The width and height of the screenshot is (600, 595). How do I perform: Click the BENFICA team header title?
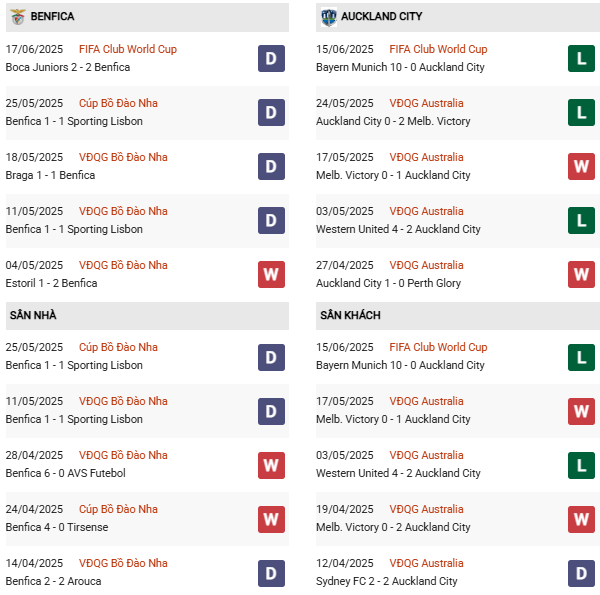click(52, 17)
